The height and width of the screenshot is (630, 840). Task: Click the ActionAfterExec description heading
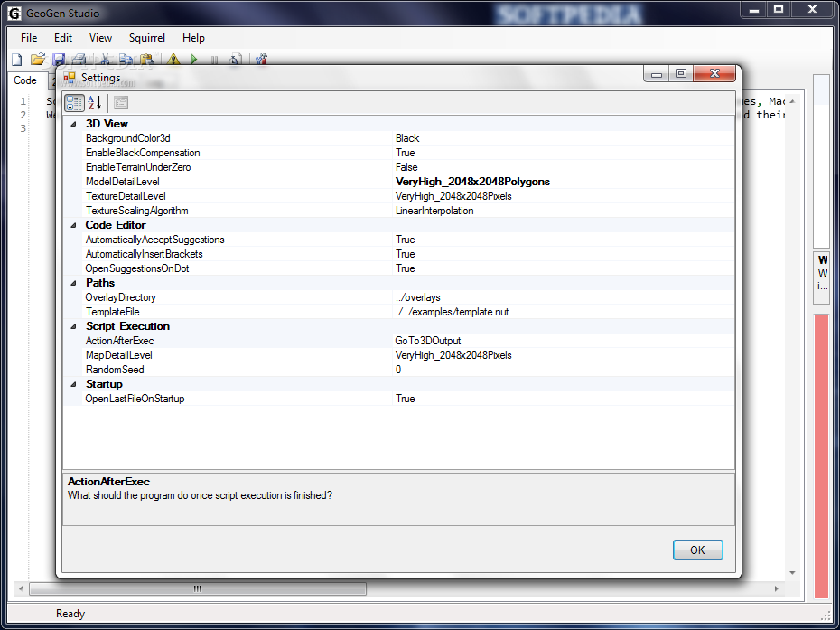coord(108,482)
